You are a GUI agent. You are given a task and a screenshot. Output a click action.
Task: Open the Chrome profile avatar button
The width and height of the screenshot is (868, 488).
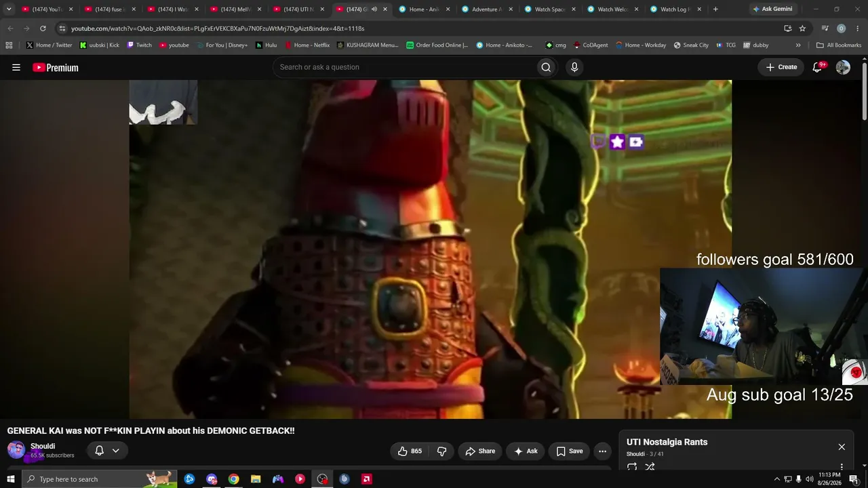pos(841,28)
